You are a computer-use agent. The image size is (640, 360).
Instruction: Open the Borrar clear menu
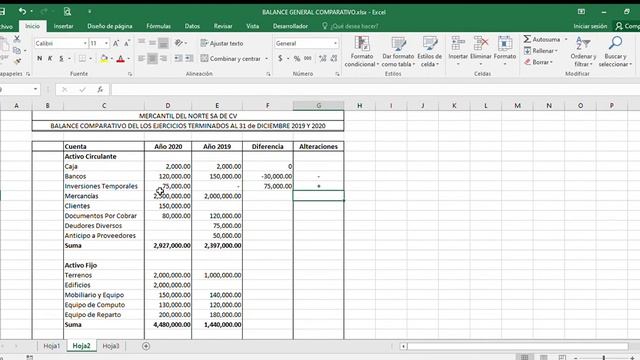point(538,62)
